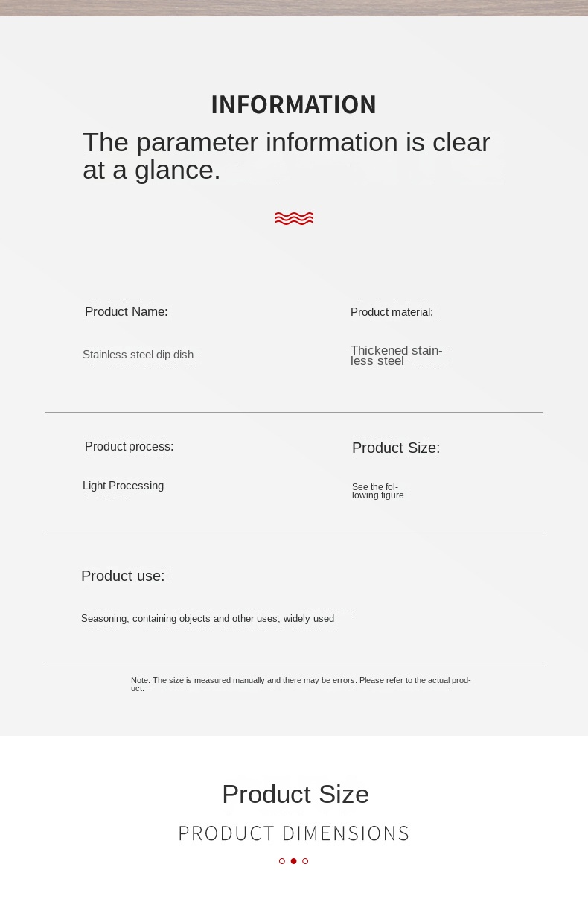
Task: Click the 'Seasoning, containing objects' description
Action: [x=208, y=619]
